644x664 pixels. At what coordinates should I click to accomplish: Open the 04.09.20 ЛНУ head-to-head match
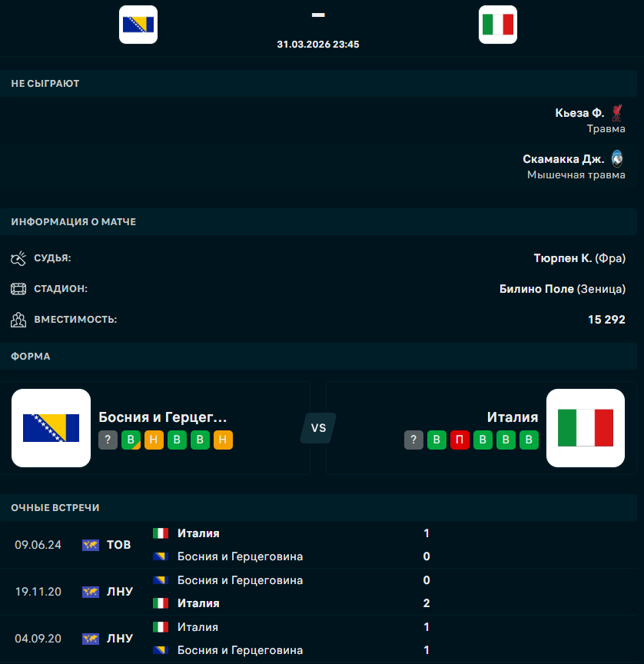coord(292,639)
